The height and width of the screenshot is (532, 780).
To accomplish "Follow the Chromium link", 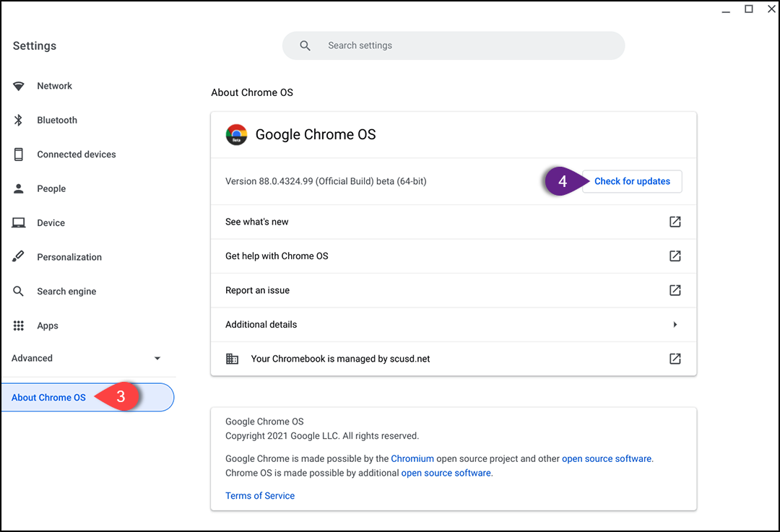I will pyautogui.click(x=412, y=458).
